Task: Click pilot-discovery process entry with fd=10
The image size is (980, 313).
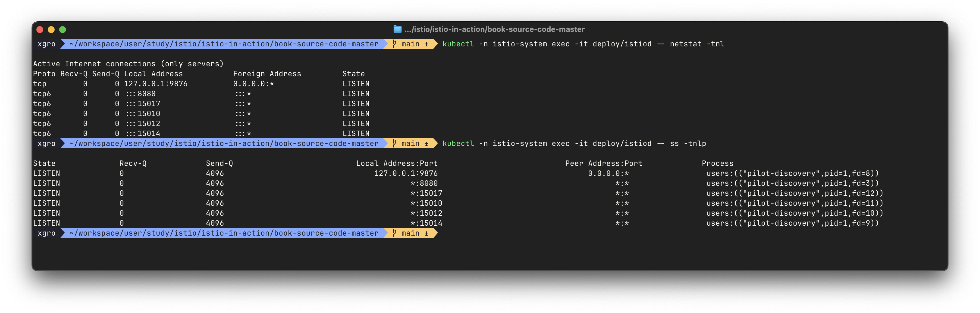Action: [795, 213]
